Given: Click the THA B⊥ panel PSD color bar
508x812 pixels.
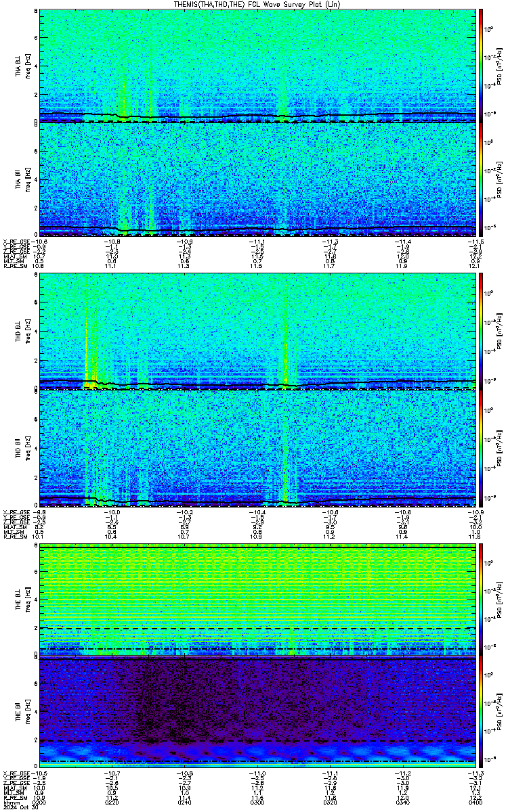Looking at the screenshot, I should pos(480,65).
